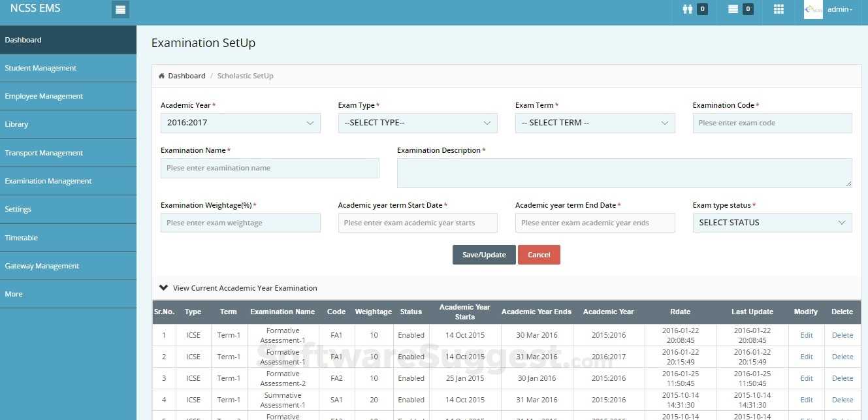
Task: Click the weightage 20 cell
Action: (374, 400)
